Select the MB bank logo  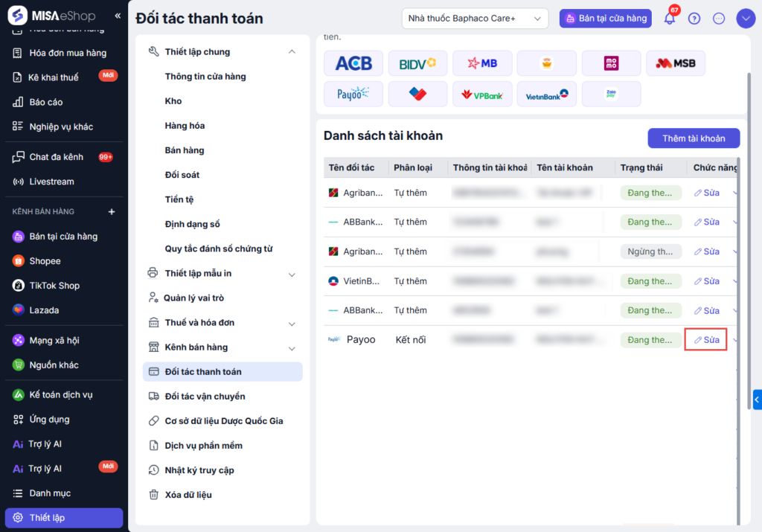[x=482, y=63]
